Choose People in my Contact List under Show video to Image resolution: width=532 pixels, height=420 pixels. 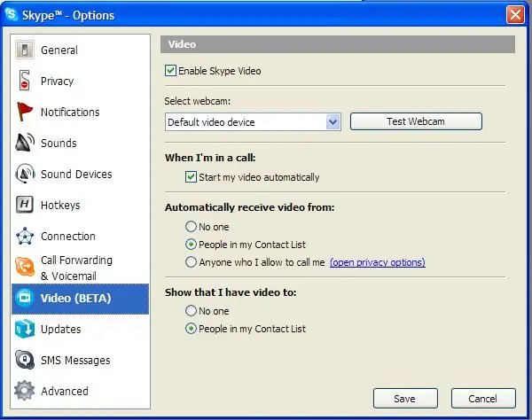point(191,329)
